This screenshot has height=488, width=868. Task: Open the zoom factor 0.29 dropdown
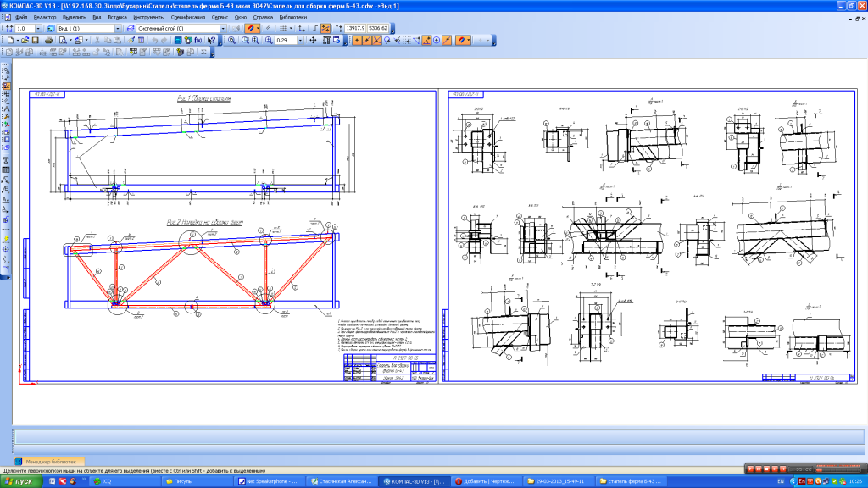[x=300, y=41]
